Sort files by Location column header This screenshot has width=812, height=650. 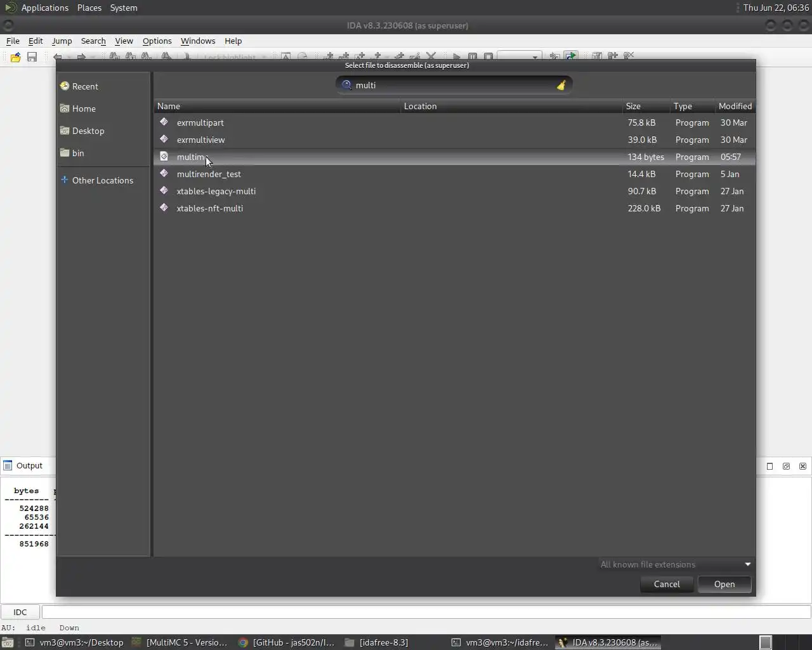[512, 106]
